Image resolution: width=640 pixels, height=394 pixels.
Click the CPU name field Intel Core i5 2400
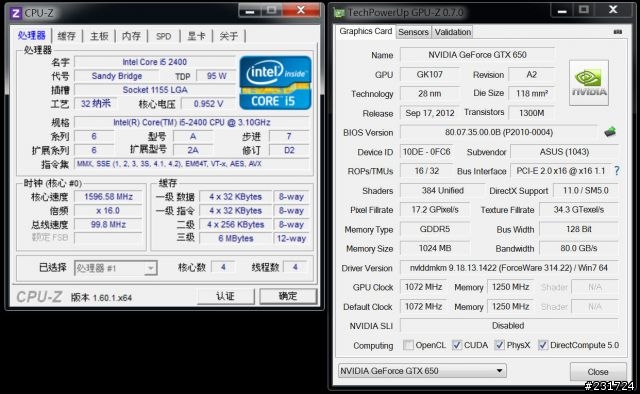(155, 62)
